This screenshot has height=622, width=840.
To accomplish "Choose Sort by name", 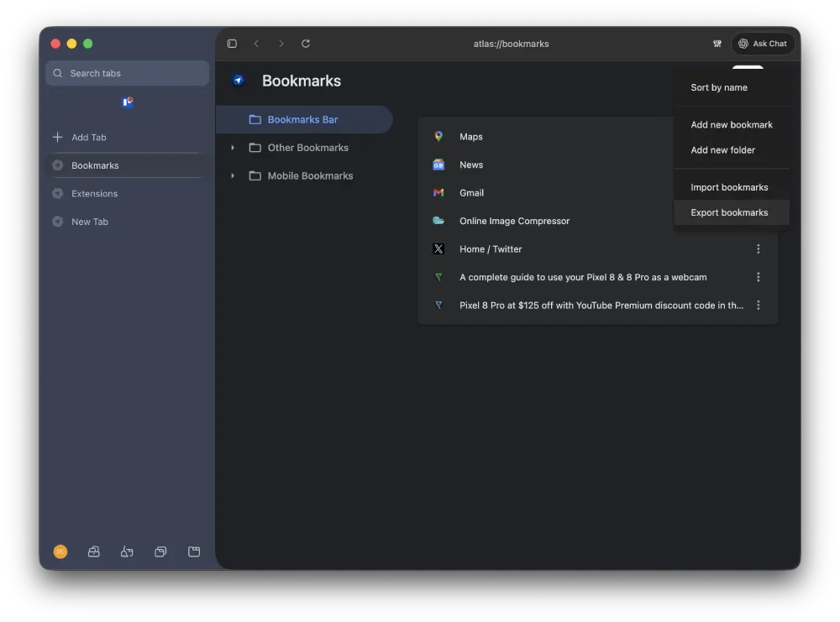I will coord(732,87).
